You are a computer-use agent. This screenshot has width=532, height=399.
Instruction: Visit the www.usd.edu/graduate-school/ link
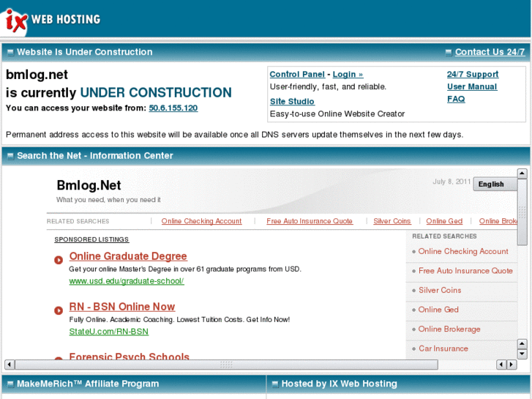pyautogui.click(x=127, y=281)
